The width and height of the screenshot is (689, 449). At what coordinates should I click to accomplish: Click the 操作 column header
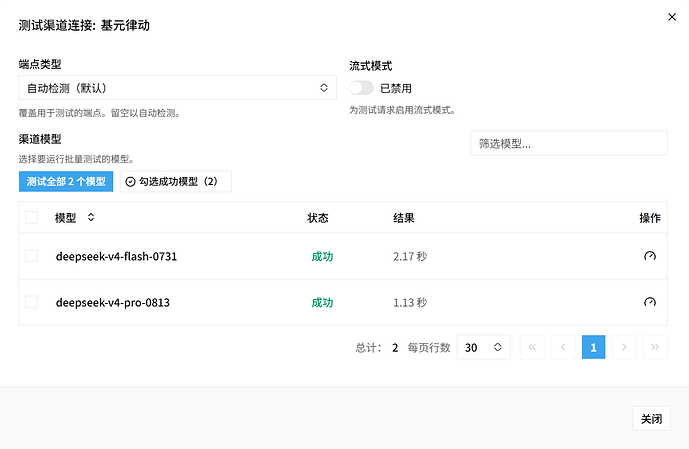point(649,218)
